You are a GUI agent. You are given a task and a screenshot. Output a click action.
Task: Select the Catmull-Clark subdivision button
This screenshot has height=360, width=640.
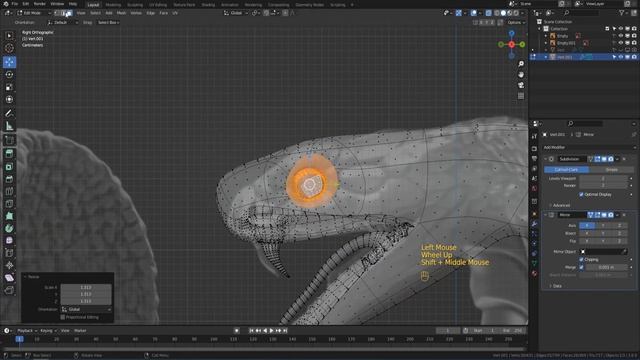click(567, 169)
